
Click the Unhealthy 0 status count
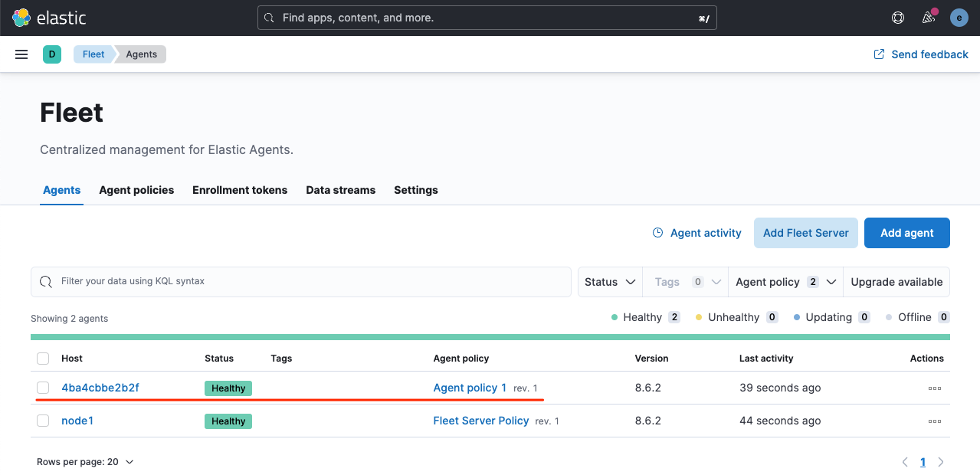737,317
